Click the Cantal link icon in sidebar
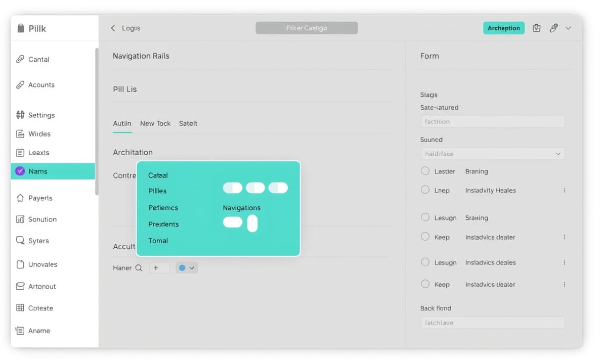 click(x=20, y=59)
